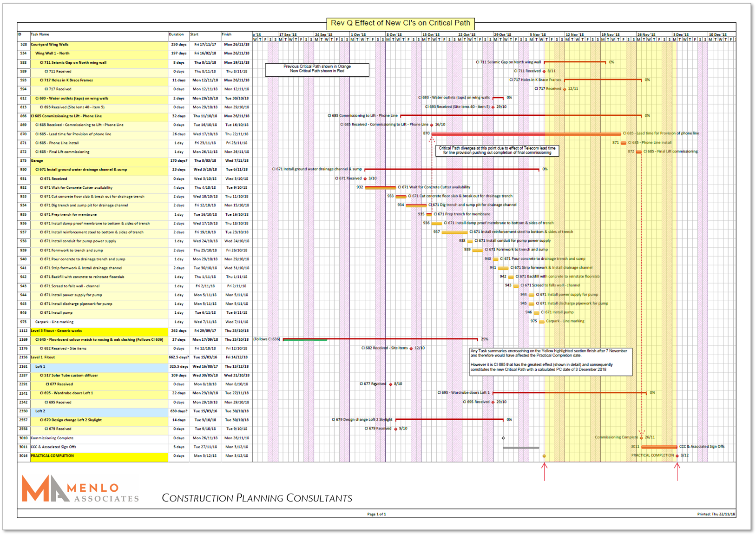756x535 pixels.
Task: Click the Printed: Thu 22/11/18 footer text
Action: click(716, 514)
